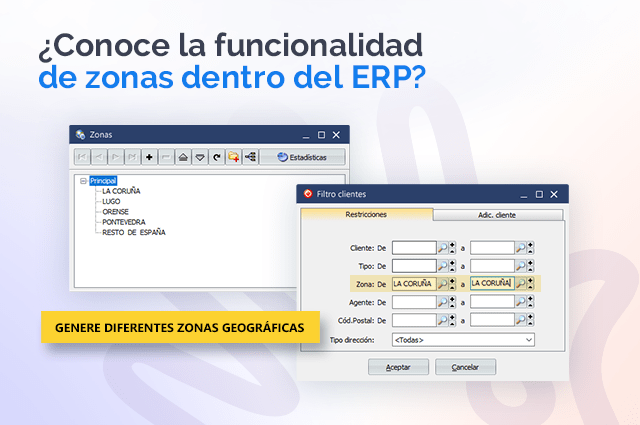This screenshot has height=425, width=640.
Task: Click the move down arrow in Zonas toolbar
Action: (199, 157)
